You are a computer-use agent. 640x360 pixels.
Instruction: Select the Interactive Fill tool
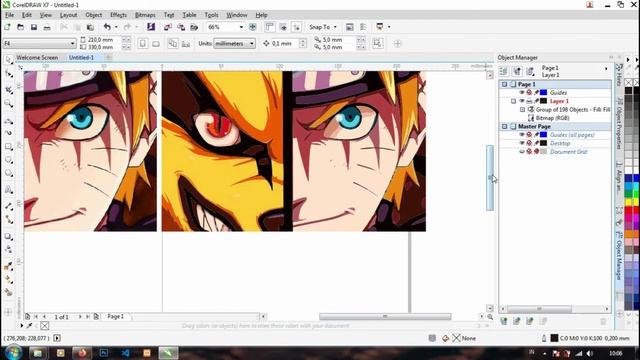click(x=9, y=280)
